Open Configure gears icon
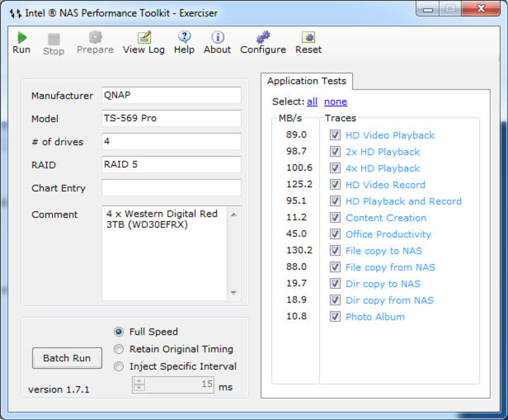This screenshot has height=420, width=508. point(263,37)
